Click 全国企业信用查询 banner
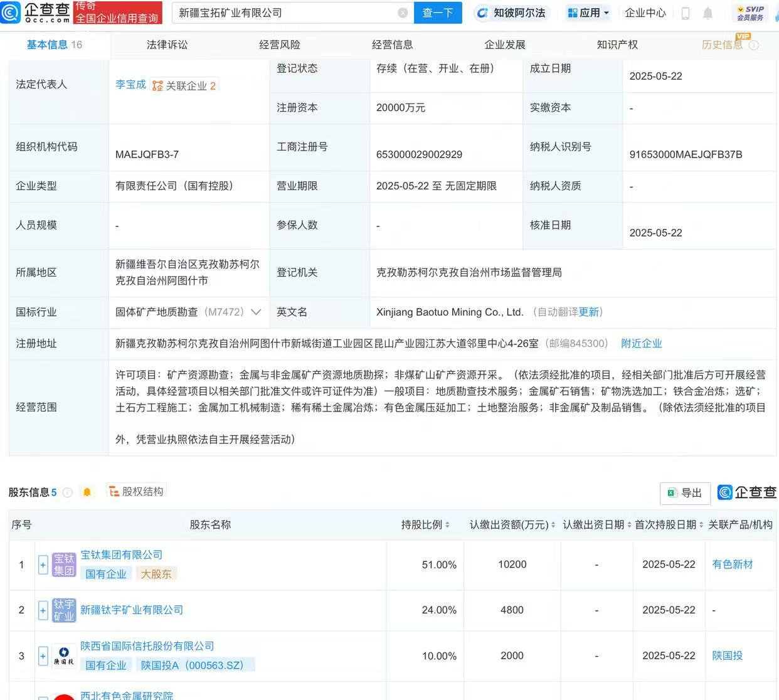Image resolution: width=779 pixels, height=700 pixels. (117, 13)
